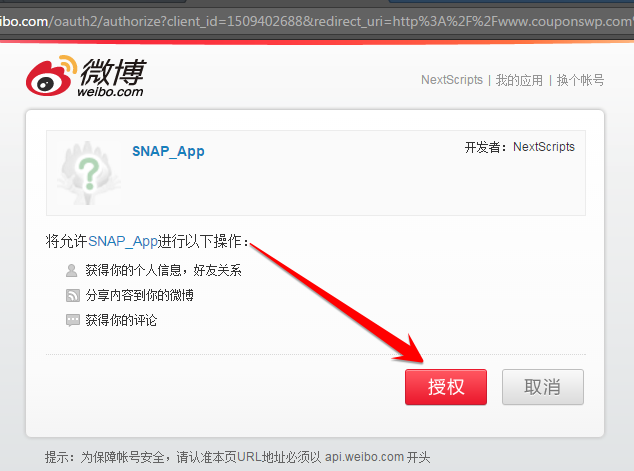Click the browser address bar URL
Image resolution: width=634 pixels, height=471 pixels.
[x=317, y=21]
